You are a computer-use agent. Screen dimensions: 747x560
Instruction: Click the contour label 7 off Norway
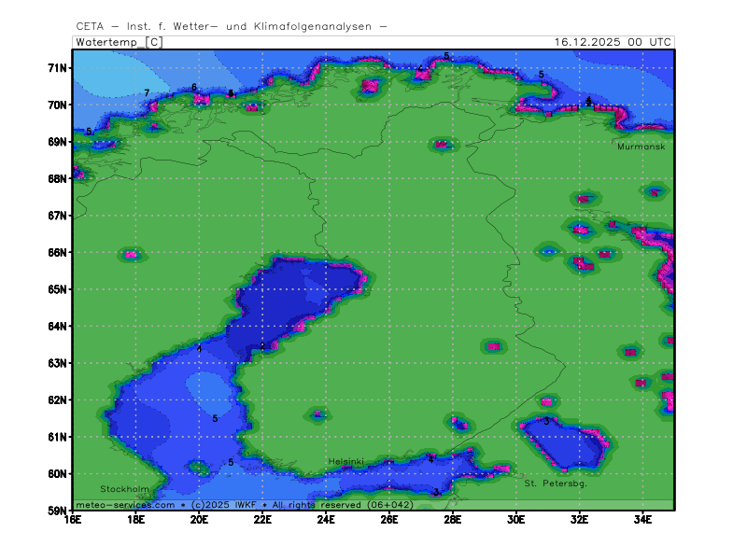coord(147,93)
